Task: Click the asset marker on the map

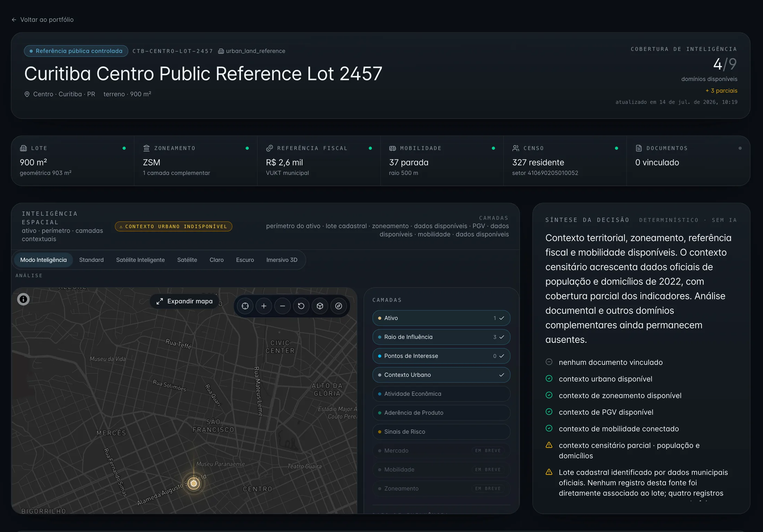Action: click(194, 483)
